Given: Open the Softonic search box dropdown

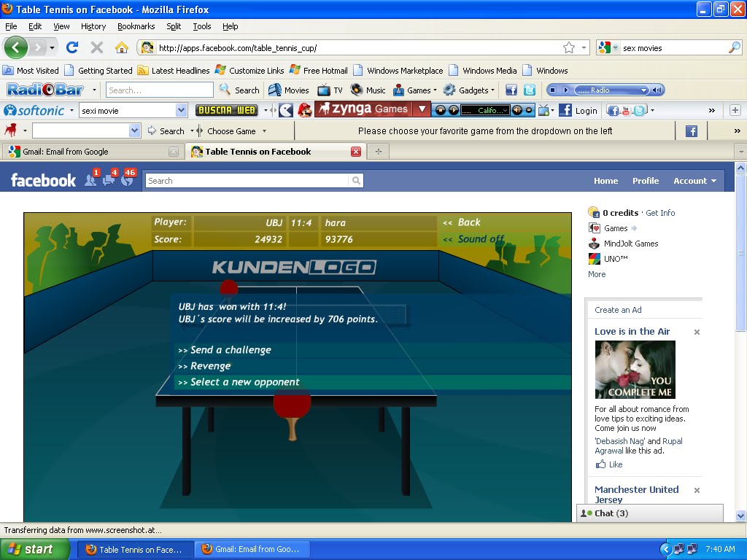Looking at the screenshot, I should click(181, 111).
